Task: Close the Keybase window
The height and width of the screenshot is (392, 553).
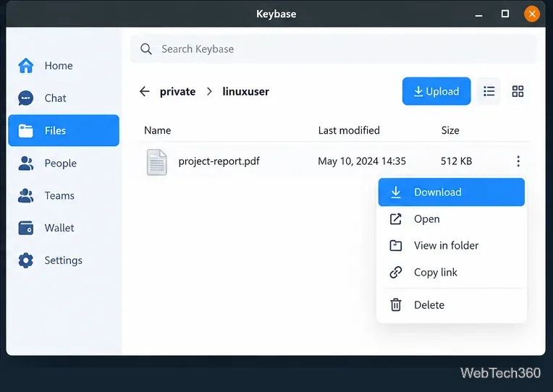Action: [x=532, y=14]
